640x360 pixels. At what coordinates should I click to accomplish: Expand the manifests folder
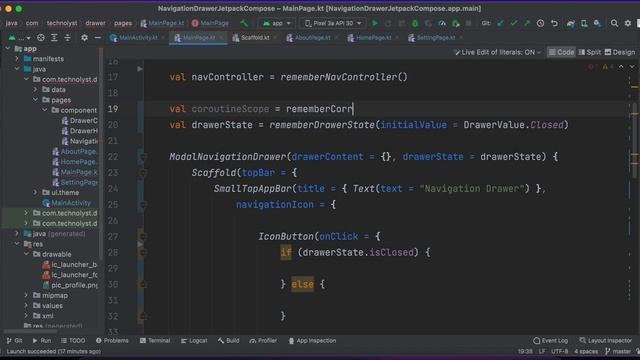(17, 58)
